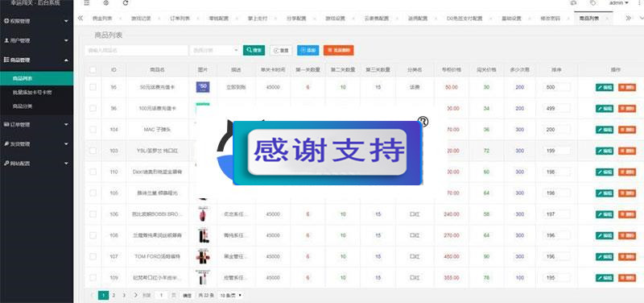Click the refresh icon in top bar
Viewport: 644px width, 303px height.
pyautogui.click(x=126, y=3)
